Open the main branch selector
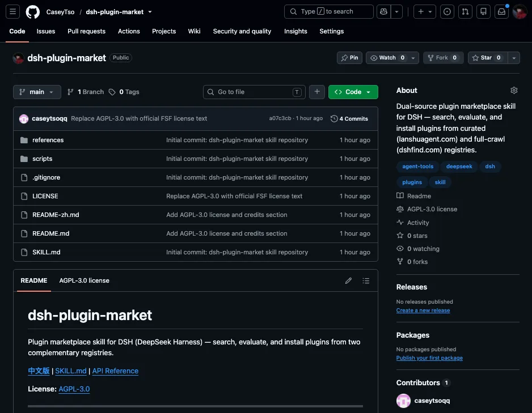This screenshot has height=413, width=532. (x=37, y=92)
